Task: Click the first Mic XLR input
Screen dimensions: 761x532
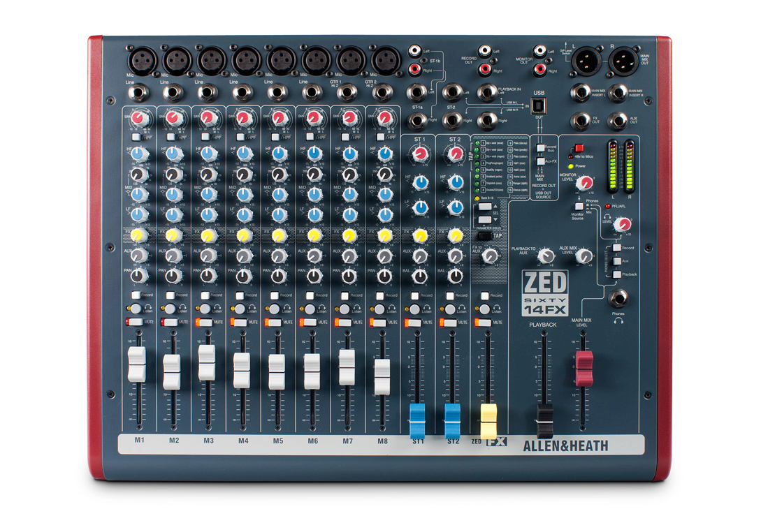Action: pos(143,61)
